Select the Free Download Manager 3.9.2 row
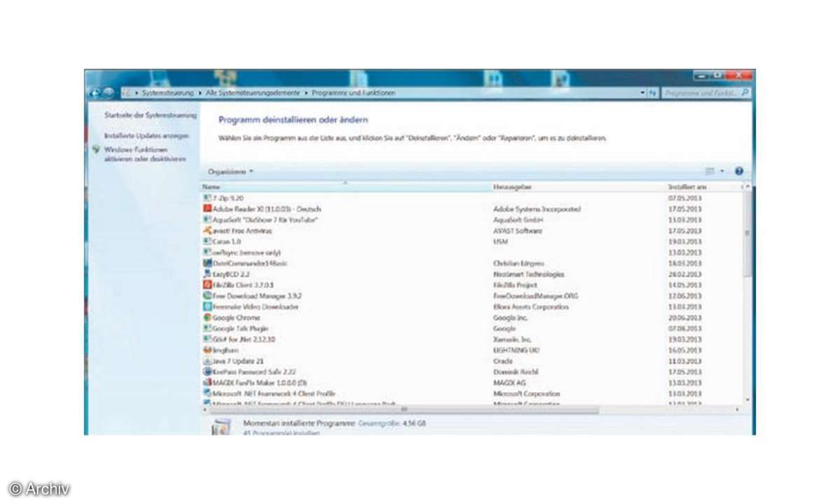 (471, 296)
